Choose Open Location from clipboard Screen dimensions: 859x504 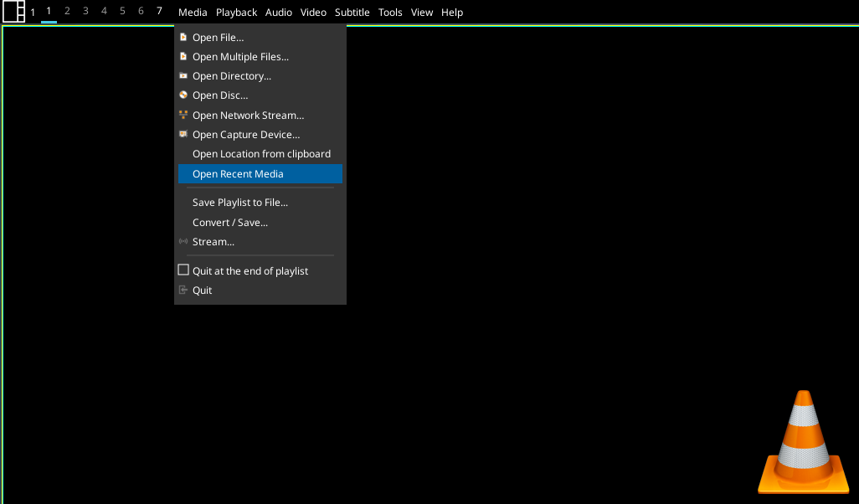click(260, 154)
